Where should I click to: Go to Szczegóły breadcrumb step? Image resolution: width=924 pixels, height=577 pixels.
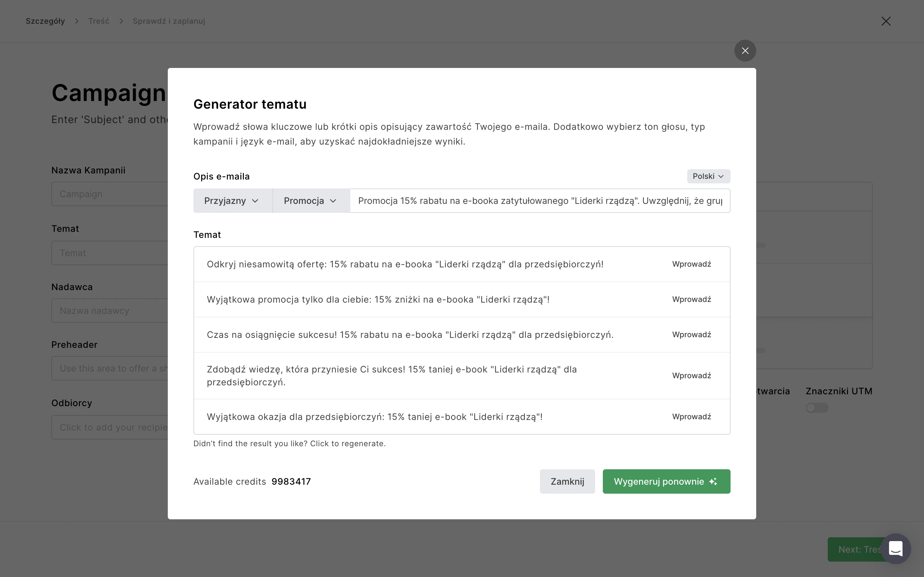45,21
